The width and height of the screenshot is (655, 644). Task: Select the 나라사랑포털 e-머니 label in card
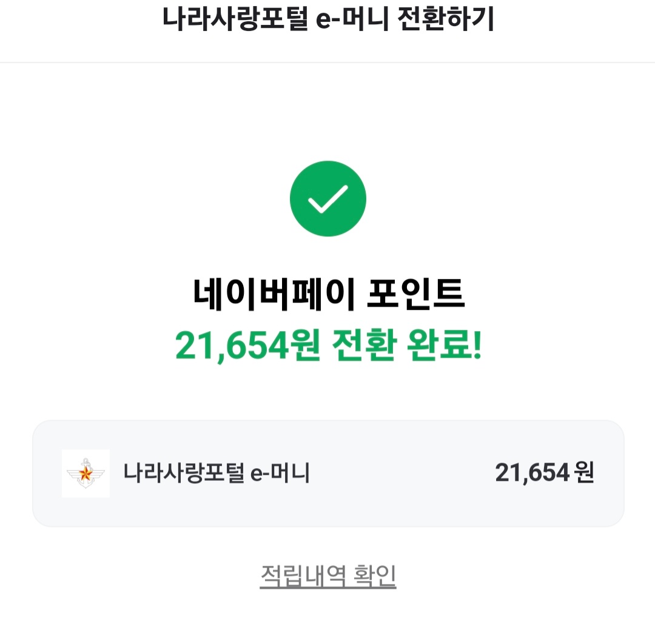tap(217, 473)
